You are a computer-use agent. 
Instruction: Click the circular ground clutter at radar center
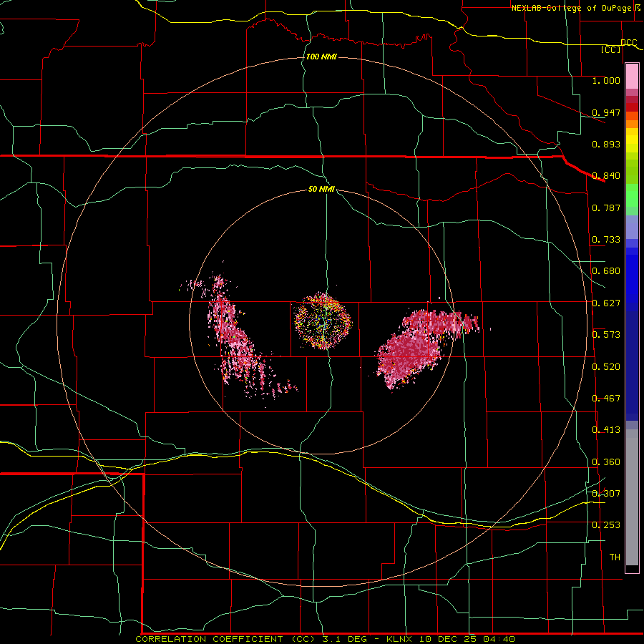pos(323,321)
